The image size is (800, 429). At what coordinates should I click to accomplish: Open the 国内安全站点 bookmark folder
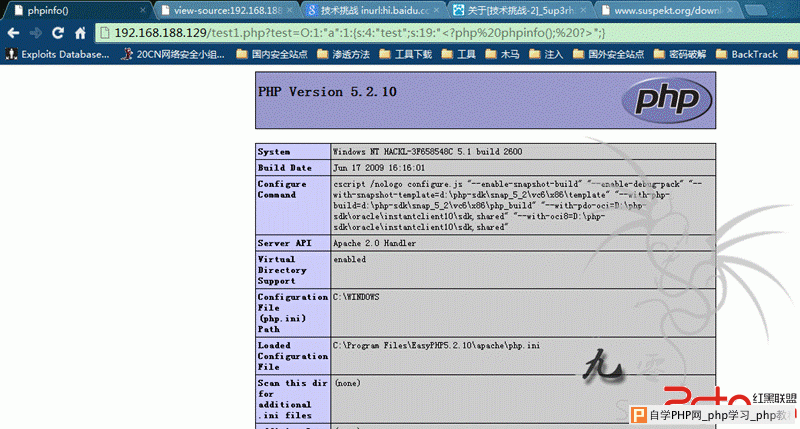[272, 54]
